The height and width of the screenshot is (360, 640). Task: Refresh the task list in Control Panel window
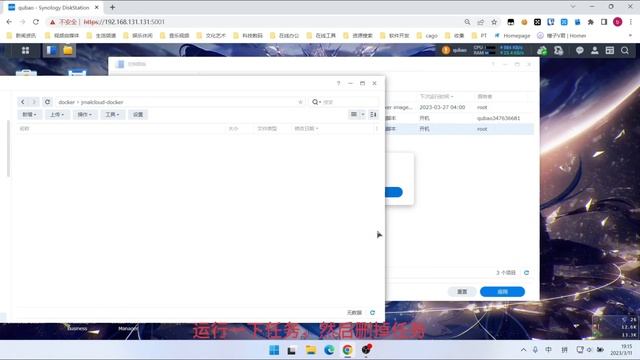click(x=527, y=272)
